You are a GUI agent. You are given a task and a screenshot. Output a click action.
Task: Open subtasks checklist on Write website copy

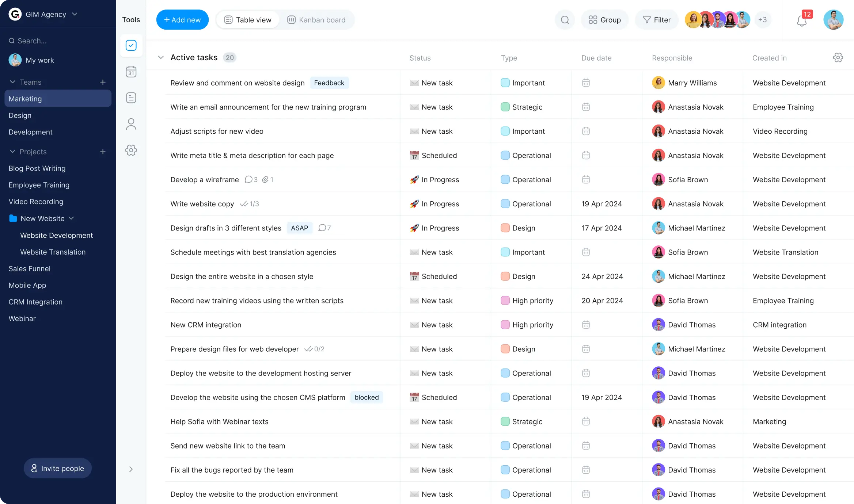coord(249,204)
